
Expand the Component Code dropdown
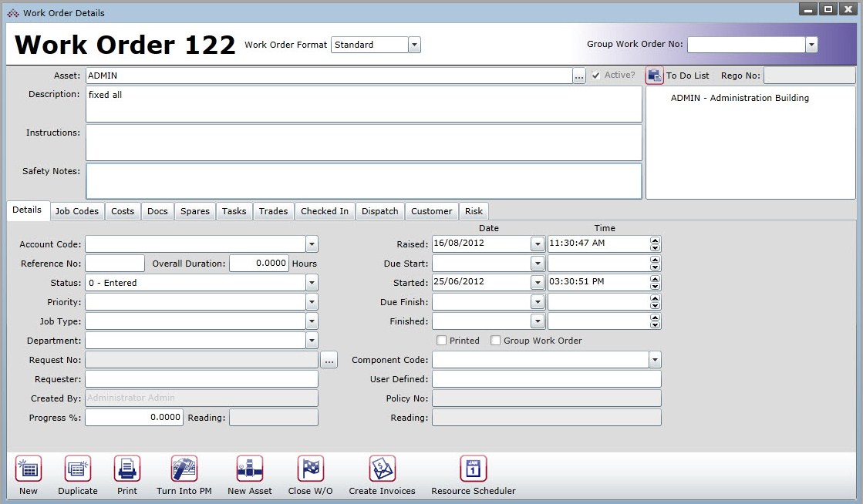coord(655,359)
